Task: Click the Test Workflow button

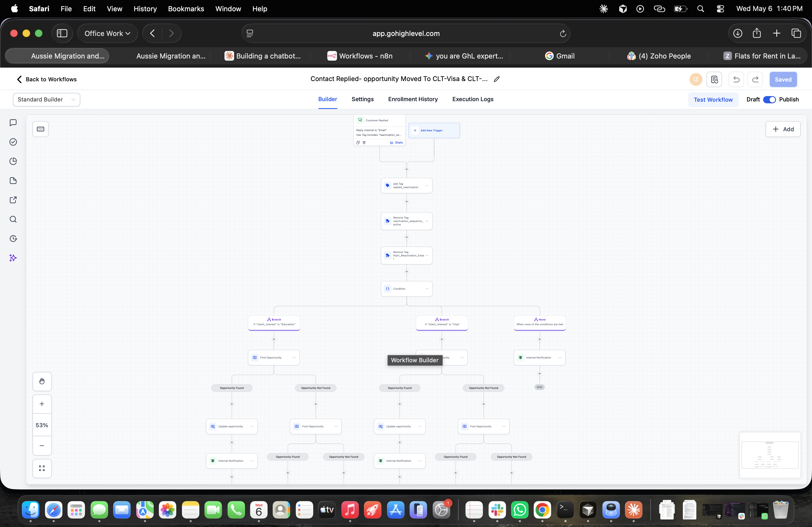Action: tap(713, 100)
